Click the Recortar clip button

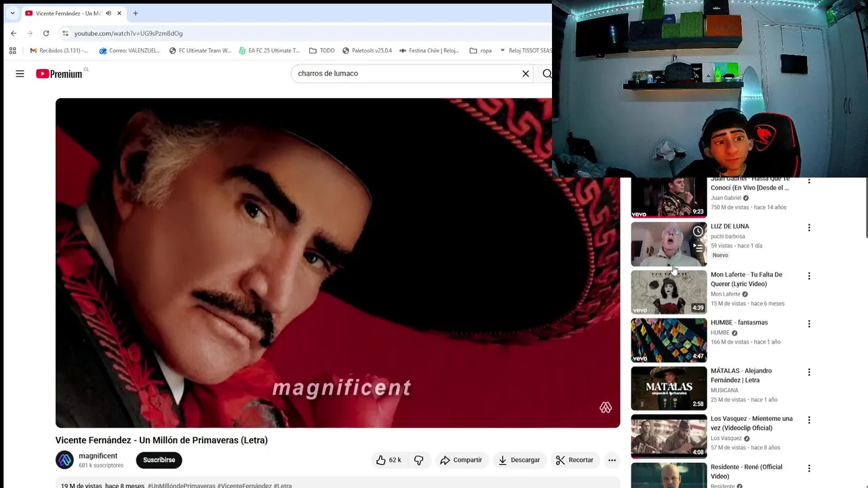(x=574, y=460)
